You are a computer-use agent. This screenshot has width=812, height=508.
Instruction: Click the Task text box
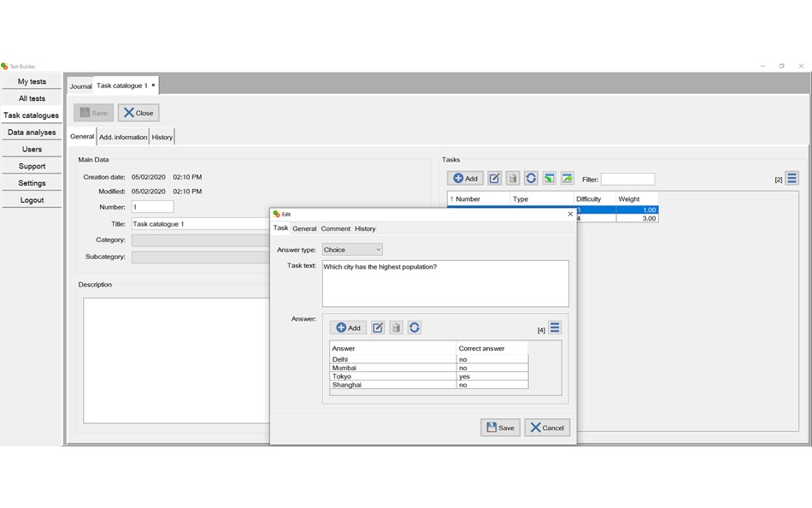pyautogui.click(x=445, y=284)
